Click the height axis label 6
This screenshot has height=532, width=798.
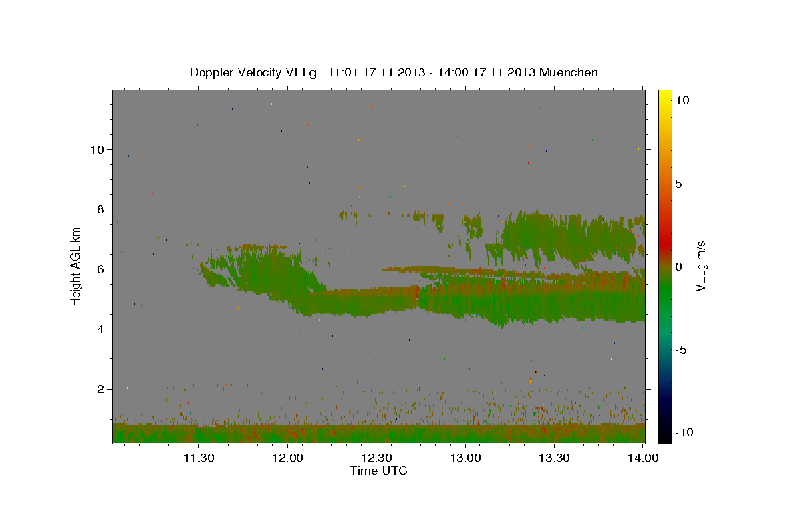(x=100, y=269)
